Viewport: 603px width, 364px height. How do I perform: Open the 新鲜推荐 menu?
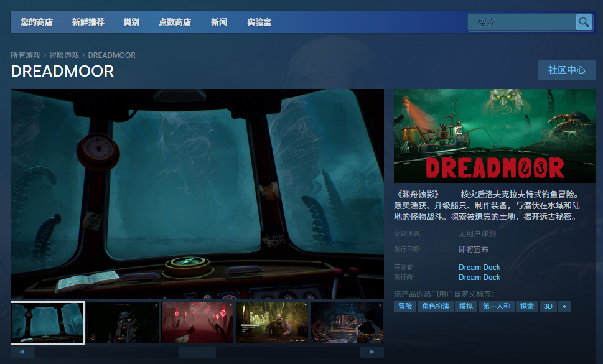coord(88,22)
